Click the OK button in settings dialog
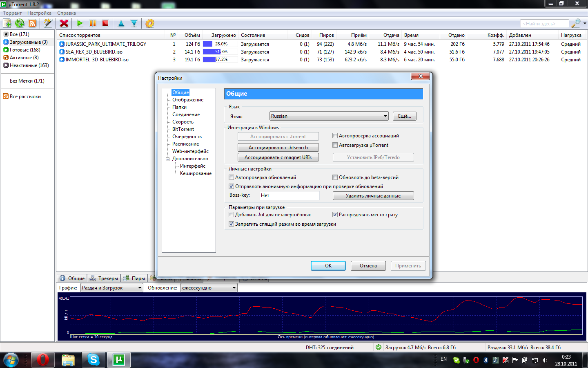The image size is (588, 368). 328,266
